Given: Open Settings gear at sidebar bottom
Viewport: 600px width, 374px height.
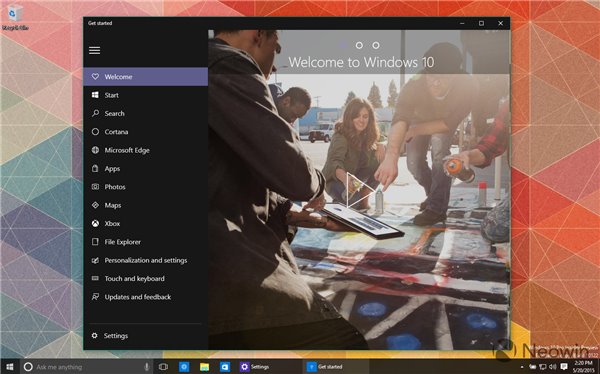Looking at the screenshot, I should coord(95,336).
